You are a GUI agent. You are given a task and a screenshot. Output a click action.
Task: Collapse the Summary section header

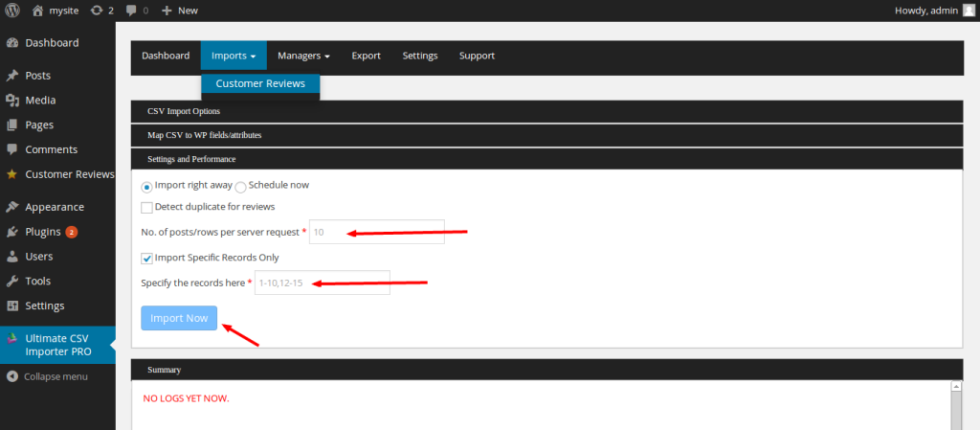click(x=546, y=370)
